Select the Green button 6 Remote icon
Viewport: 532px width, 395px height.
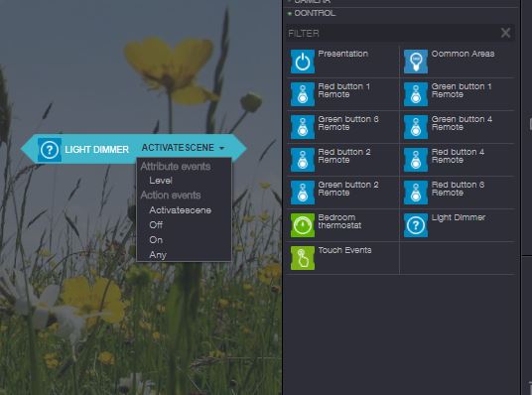pos(303,127)
